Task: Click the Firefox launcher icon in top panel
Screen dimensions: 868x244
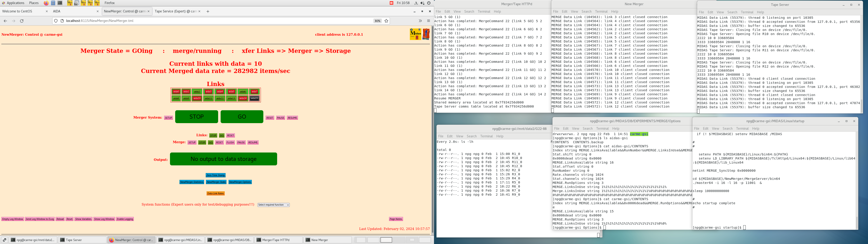Action: (46, 3)
